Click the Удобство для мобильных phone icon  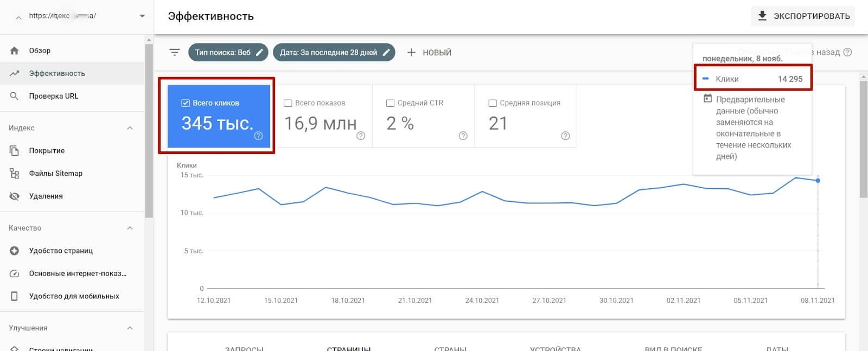(15, 296)
